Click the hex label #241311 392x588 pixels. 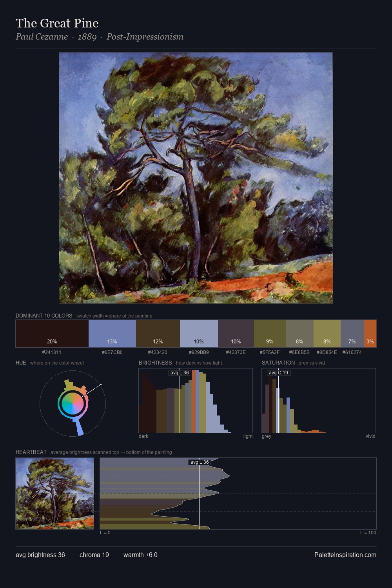click(52, 352)
